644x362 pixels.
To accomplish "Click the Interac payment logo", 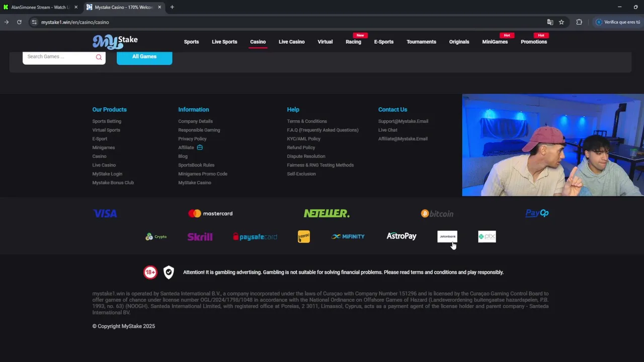I will [304, 236].
